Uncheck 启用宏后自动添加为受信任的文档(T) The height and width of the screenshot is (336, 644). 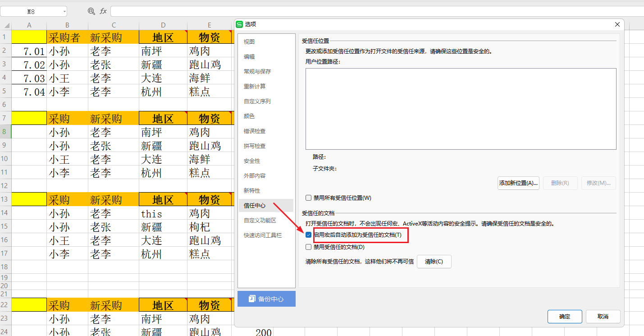308,235
